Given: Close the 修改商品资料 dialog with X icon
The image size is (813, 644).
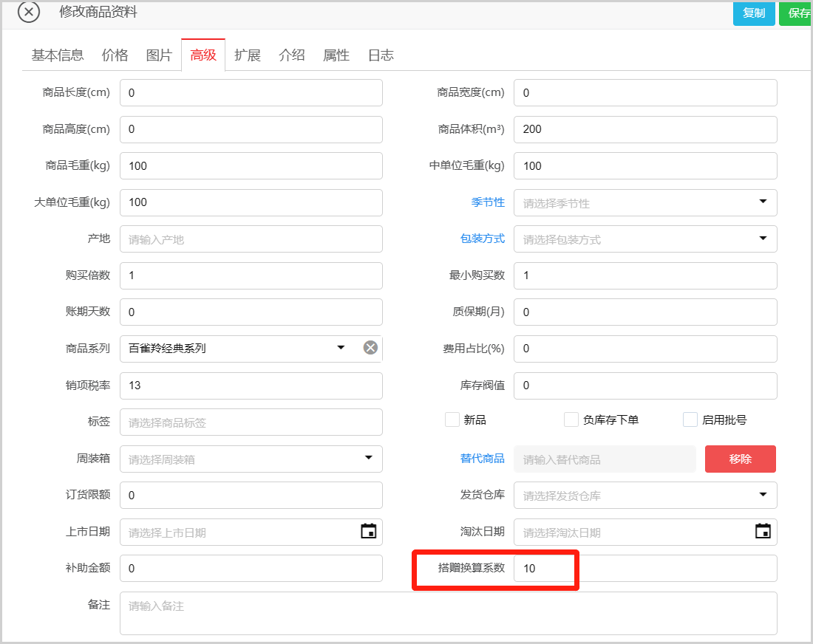Looking at the screenshot, I should pos(28,12).
